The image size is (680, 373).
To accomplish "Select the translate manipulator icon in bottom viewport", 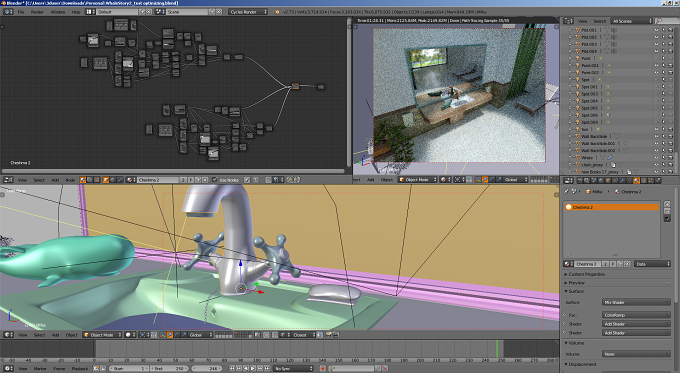I will (x=170, y=335).
